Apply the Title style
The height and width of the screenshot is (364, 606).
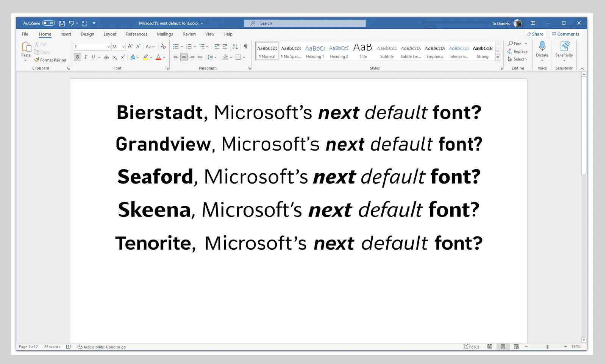(363, 51)
